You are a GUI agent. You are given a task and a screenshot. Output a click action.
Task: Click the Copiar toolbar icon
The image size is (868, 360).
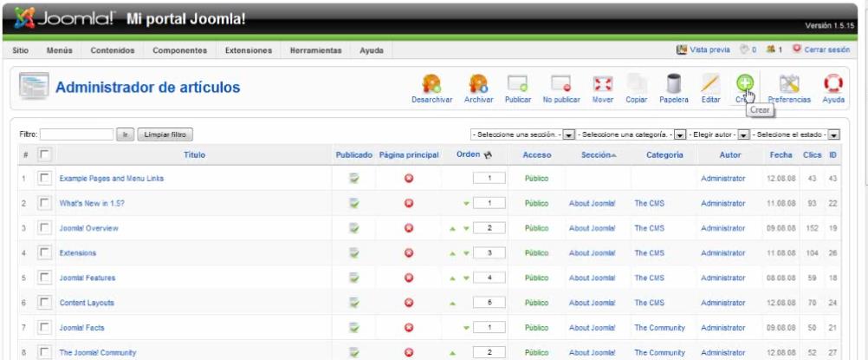[636, 84]
